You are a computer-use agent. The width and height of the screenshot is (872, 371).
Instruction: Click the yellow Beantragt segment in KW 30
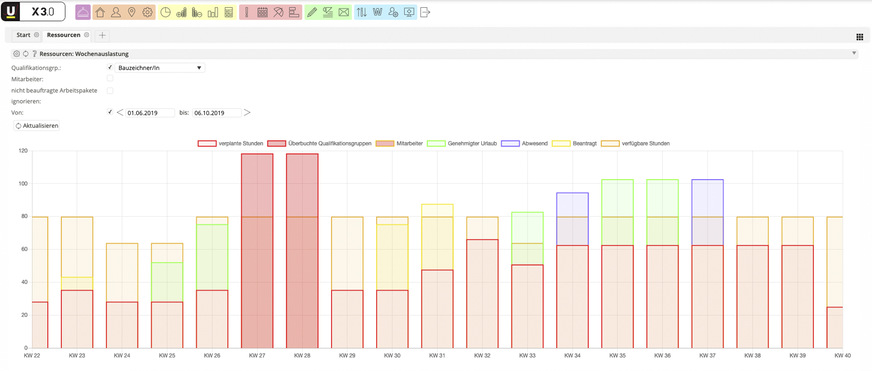(392, 258)
